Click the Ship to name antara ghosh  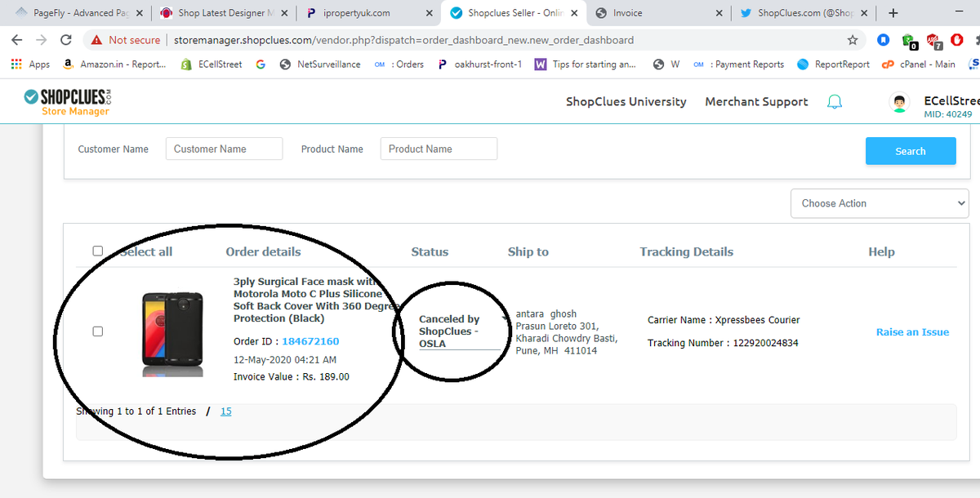(546, 313)
